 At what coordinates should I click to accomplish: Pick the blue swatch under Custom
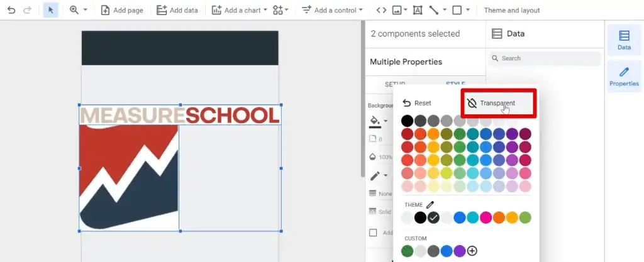pyautogui.click(x=447, y=251)
